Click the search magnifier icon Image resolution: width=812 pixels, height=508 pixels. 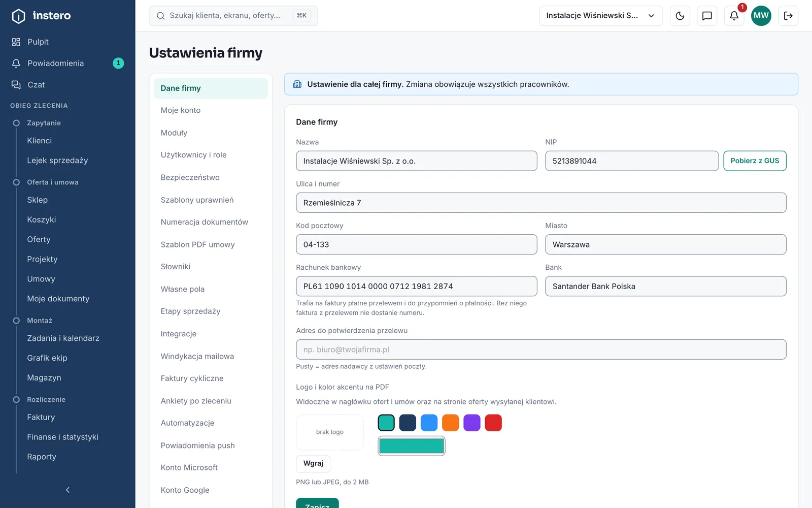pos(160,16)
